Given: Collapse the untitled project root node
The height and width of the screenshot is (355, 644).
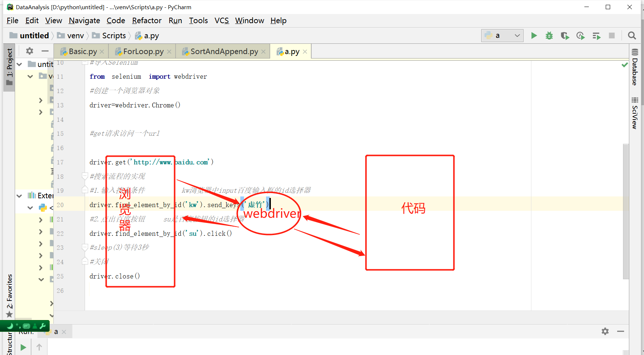Looking at the screenshot, I should click(x=20, y=64).
